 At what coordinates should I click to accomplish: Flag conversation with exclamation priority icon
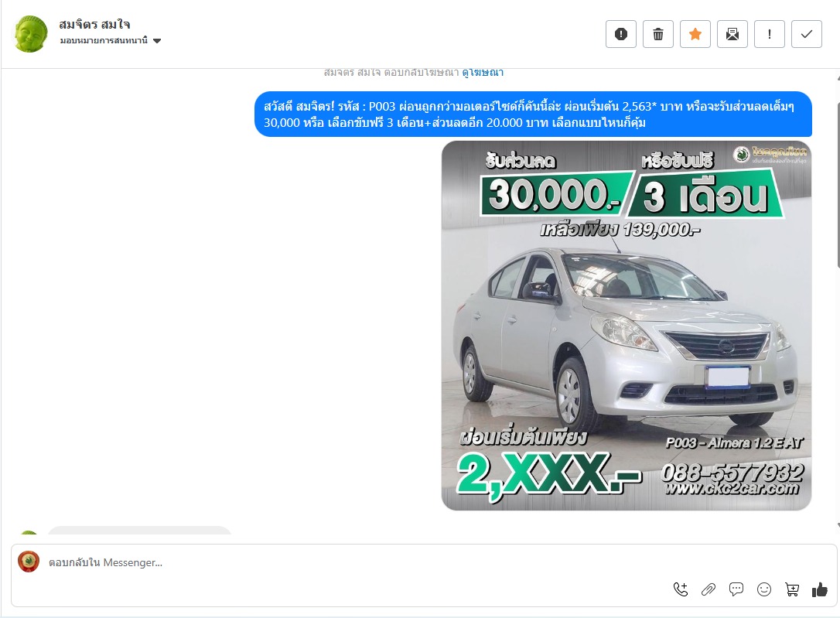click(x=770, y=34)
